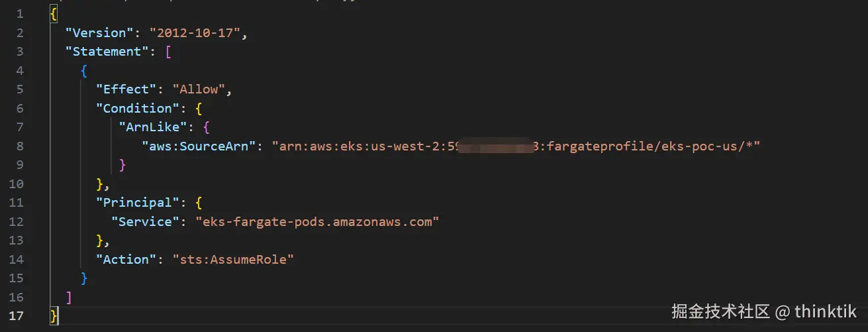868x332 pixels.
Task: Click the thinktik watermark text
Action: point(826,311)
